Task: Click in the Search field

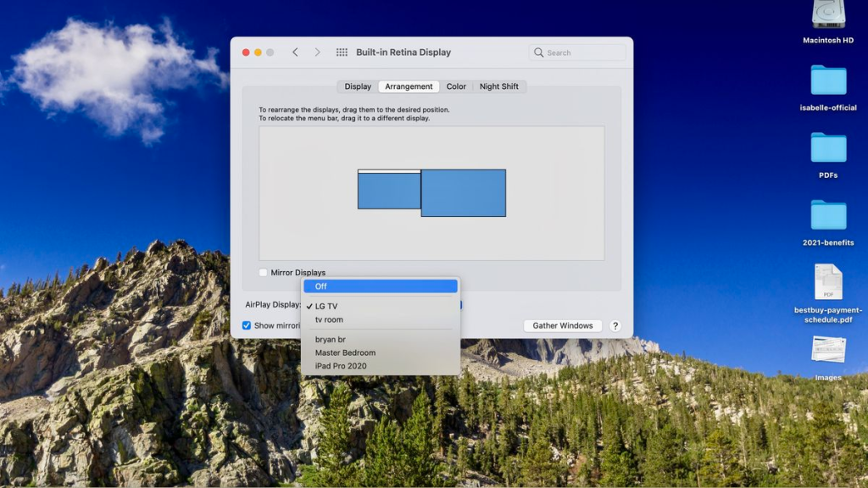Action: pyautogui.click(x=577, y=53)
